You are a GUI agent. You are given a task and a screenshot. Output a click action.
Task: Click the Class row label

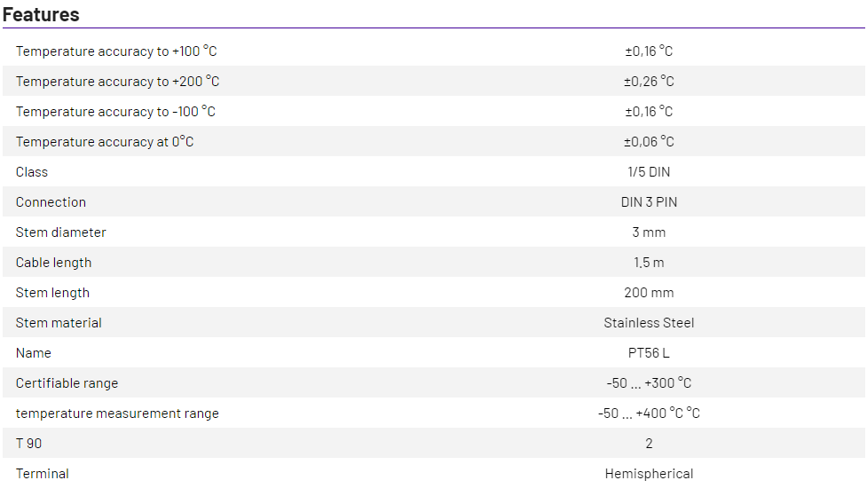32,172
